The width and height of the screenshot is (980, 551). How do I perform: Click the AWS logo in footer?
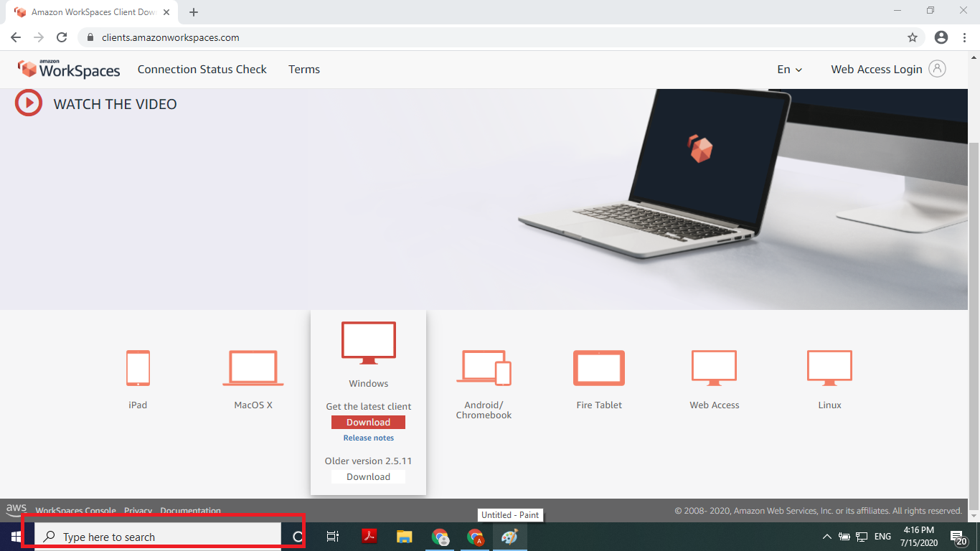click(17, 509)
